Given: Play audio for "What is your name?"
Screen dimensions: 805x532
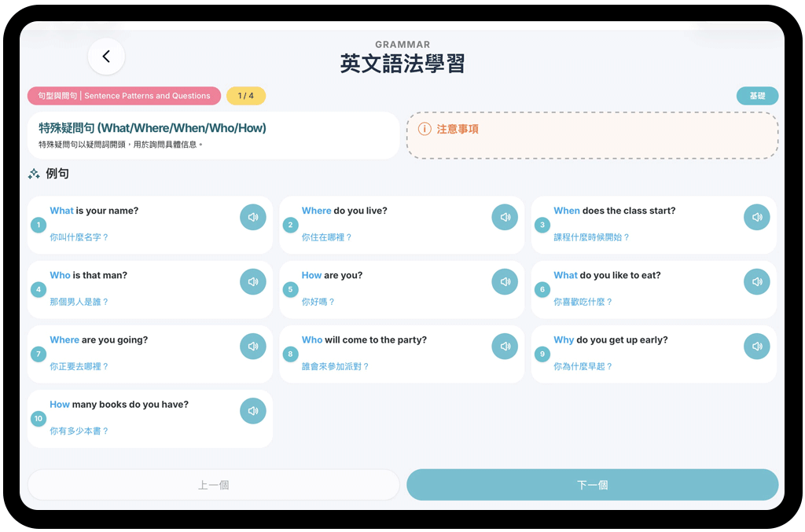Looking at the screenshot, I should tap(253, 217).
